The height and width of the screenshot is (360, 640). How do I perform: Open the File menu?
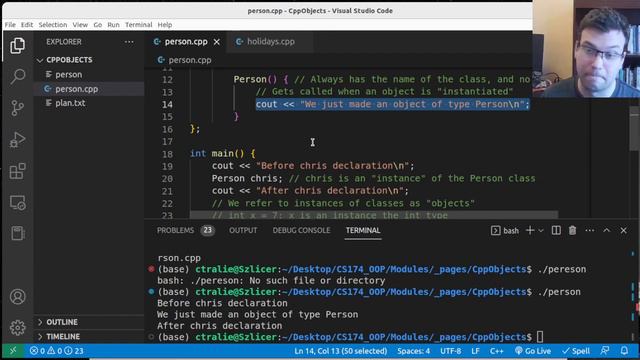pyautogui.click(x=10, y=25)
